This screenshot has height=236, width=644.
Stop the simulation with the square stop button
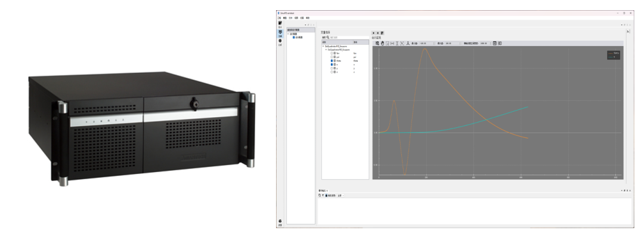coord(378,33)
